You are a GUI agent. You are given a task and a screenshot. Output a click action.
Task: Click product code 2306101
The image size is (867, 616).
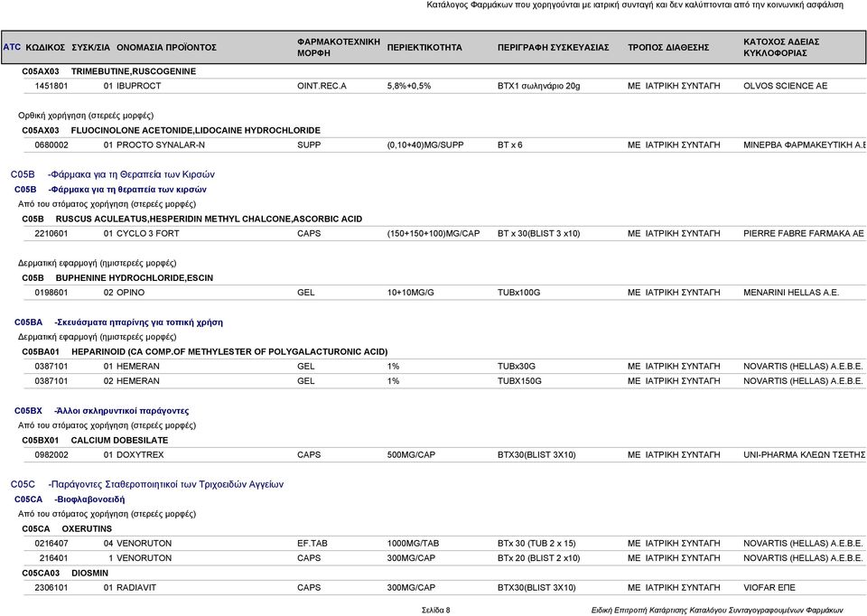pyautogui.click(x=51, y=587)
